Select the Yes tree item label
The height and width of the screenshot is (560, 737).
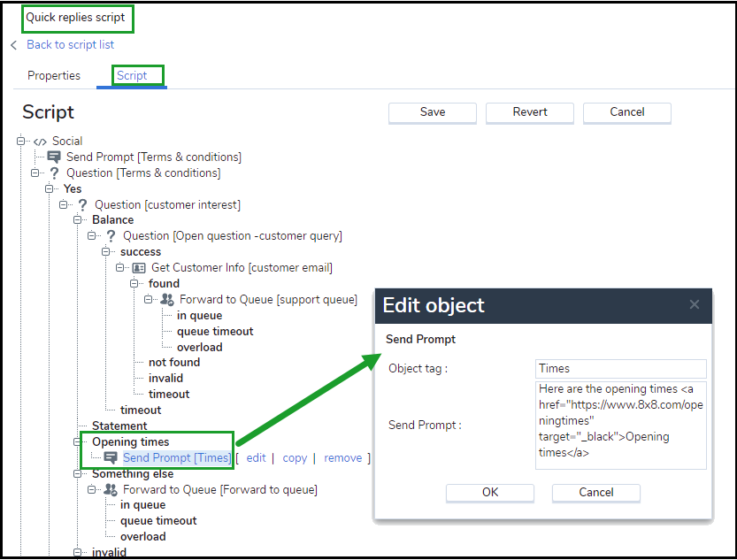point(73,188)
